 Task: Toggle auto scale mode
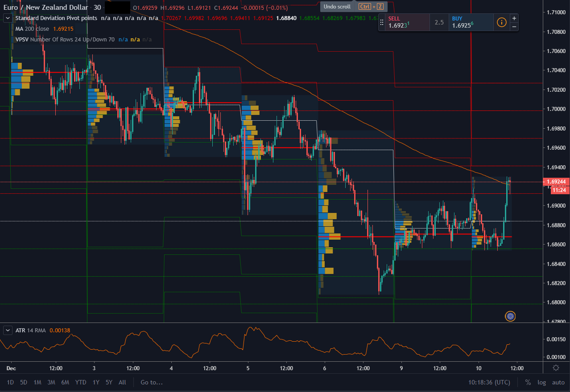click(x=558, y=382)
